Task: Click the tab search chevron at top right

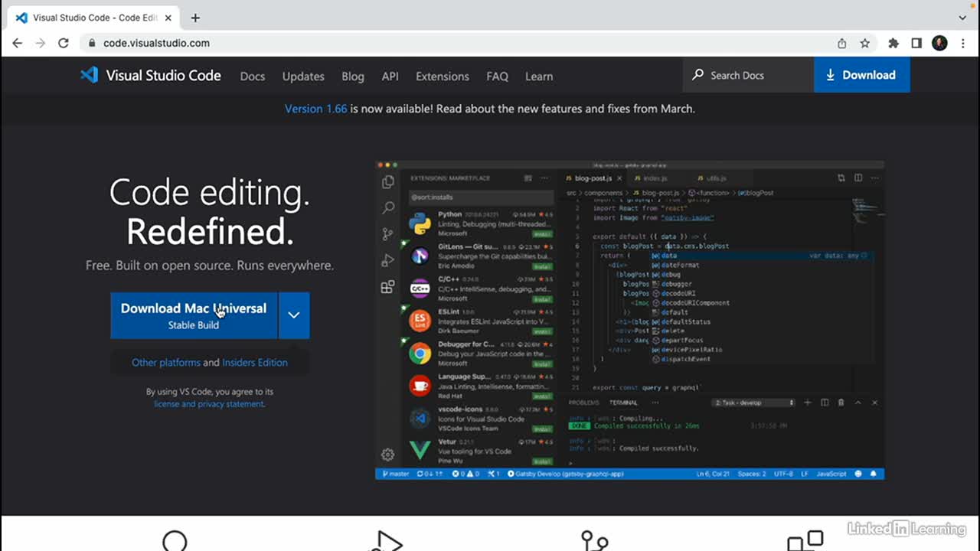Action: (x=962, y=18)
